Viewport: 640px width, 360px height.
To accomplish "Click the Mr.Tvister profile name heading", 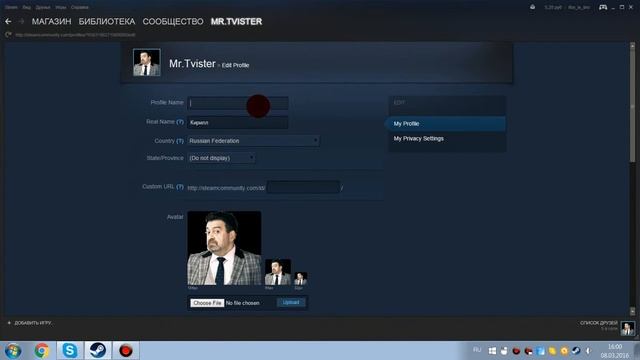I will (192, 64).
